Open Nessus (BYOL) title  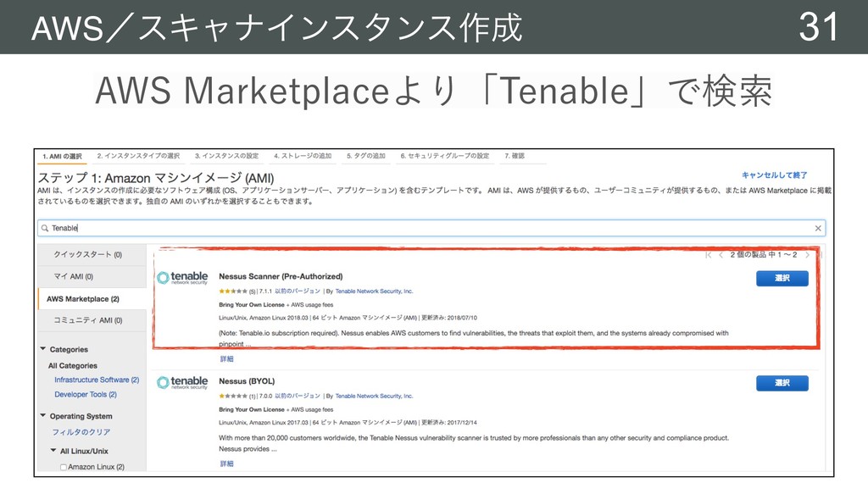tap(247, 381)
